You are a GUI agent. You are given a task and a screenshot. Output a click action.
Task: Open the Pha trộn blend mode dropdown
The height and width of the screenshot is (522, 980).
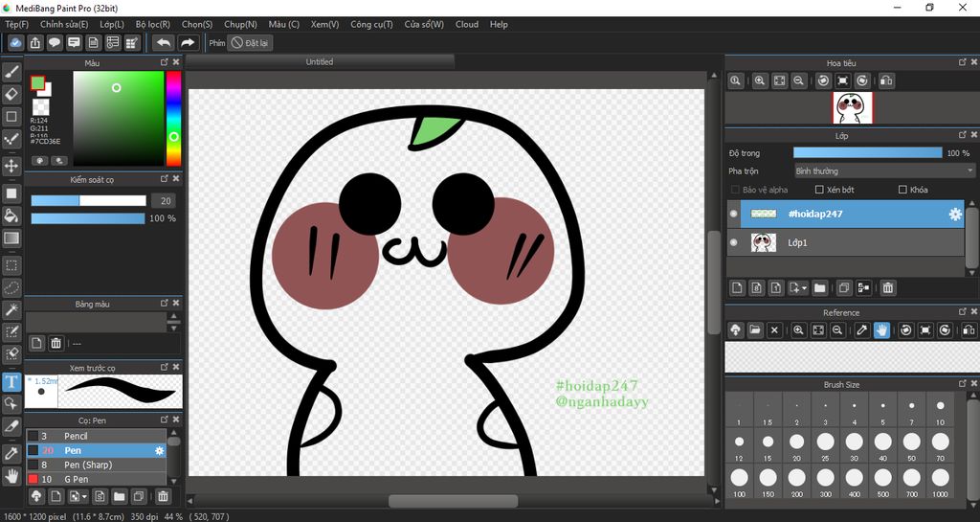883,170
